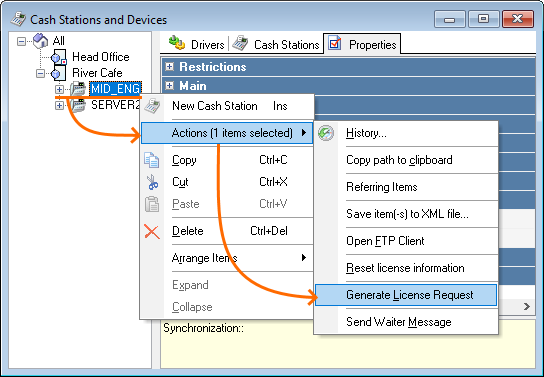Choose New Cash Station from context menu
Screen dimensions: 544x377
pos(227,106)
